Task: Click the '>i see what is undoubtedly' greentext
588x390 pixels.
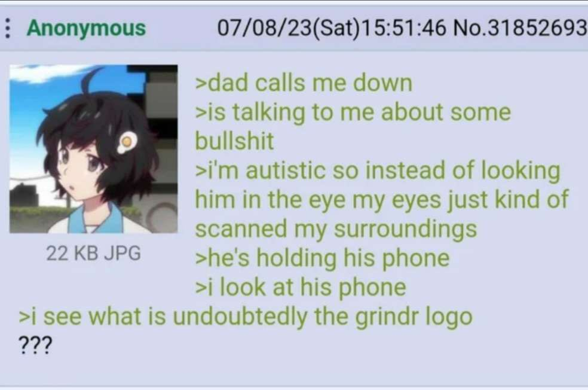Action: click(246, 317)
